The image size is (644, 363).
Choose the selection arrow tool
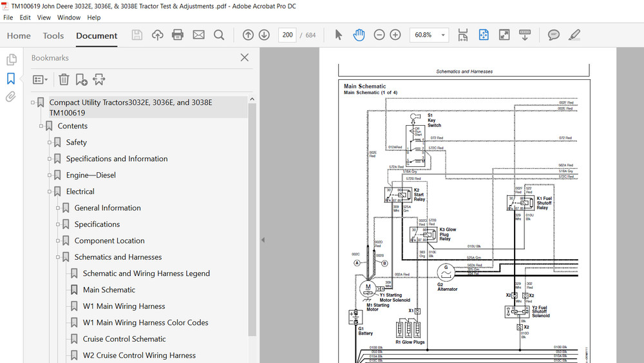339,35
